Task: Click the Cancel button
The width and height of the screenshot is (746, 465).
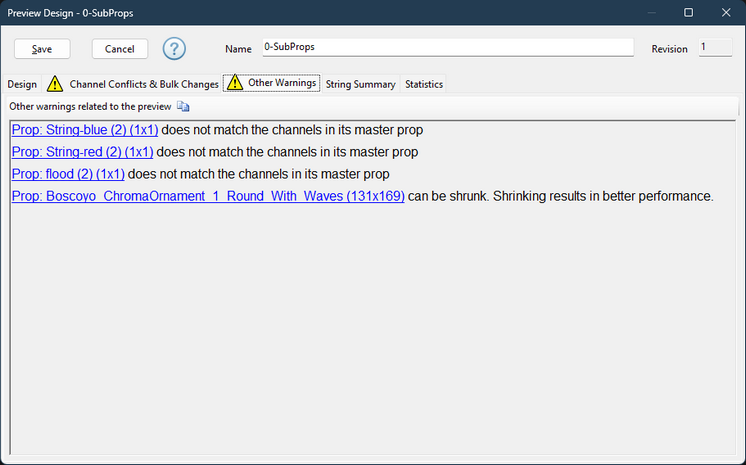Action: 119,49
